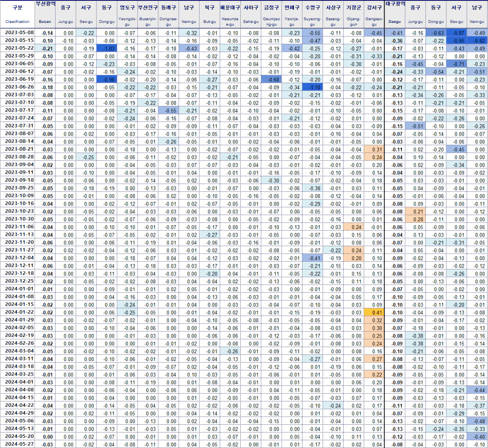Click the -1.10 Suyeong-gu cell
Viewport: 488px width, 448px height.
click(312, 87)
